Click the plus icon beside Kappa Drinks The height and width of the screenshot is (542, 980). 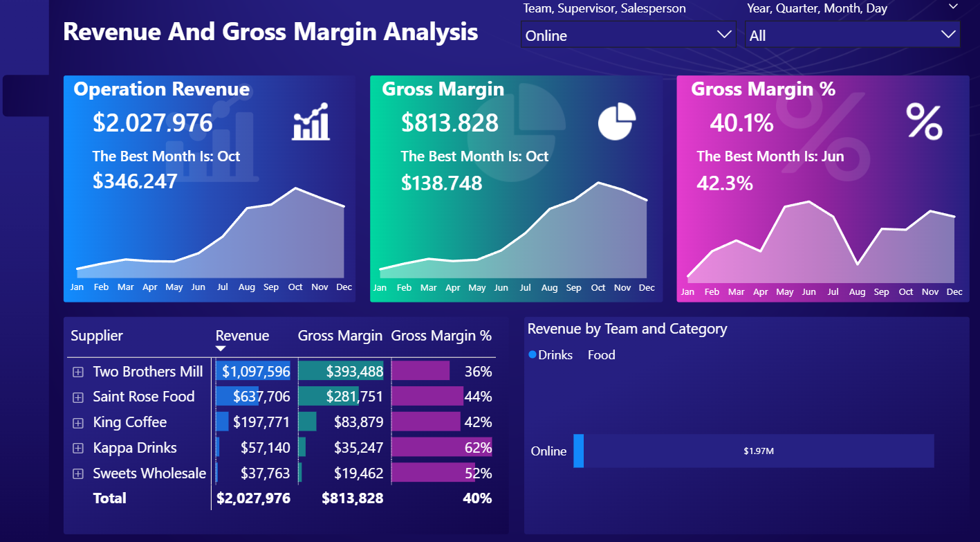tap(77, 447)
